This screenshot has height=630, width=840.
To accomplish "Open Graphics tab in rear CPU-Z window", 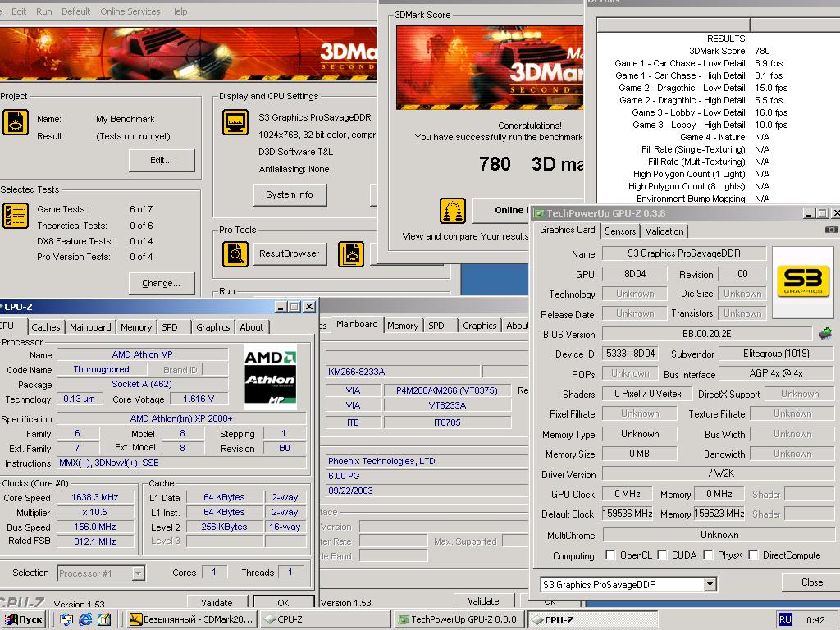I will tap(479, 325).
